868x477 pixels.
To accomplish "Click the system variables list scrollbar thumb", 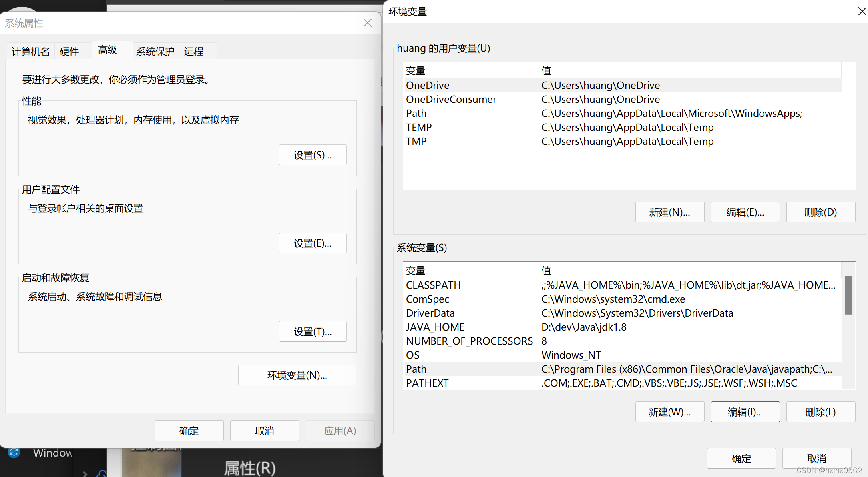I will coord(848,295).
